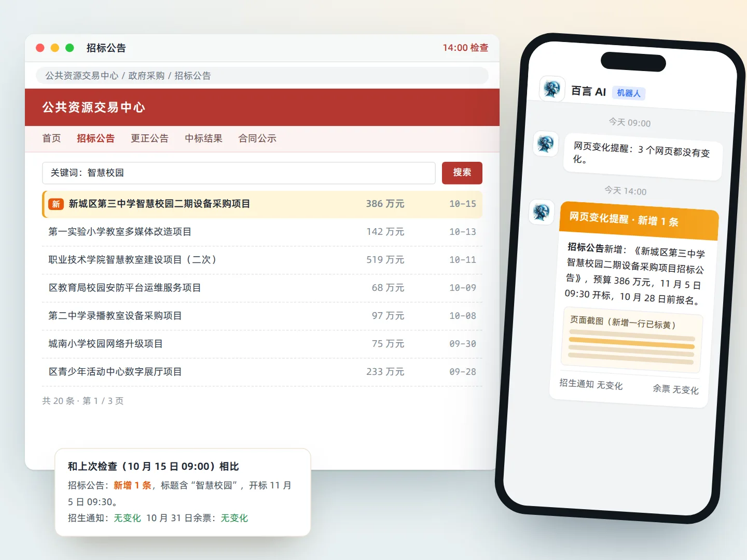Click the bot avatar beside the orange alert card

click(542, 212)
